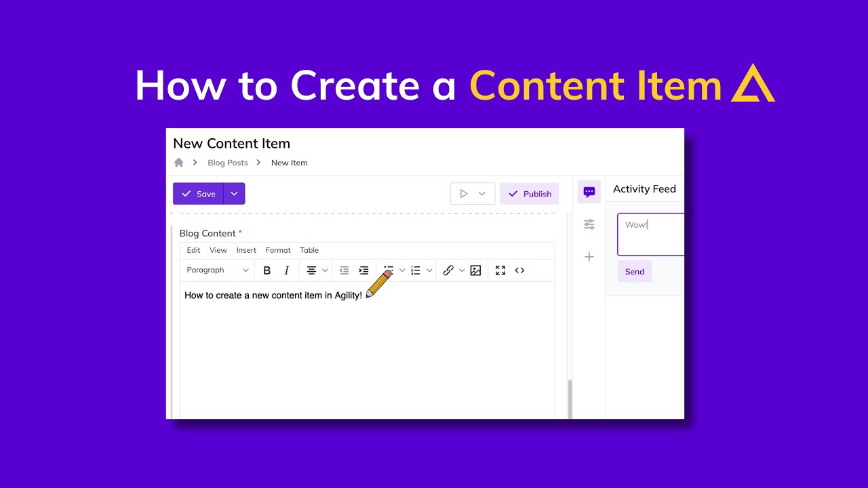Open the source code view
Viewport: 868px width, 488px height.
[x=519, y=270]
